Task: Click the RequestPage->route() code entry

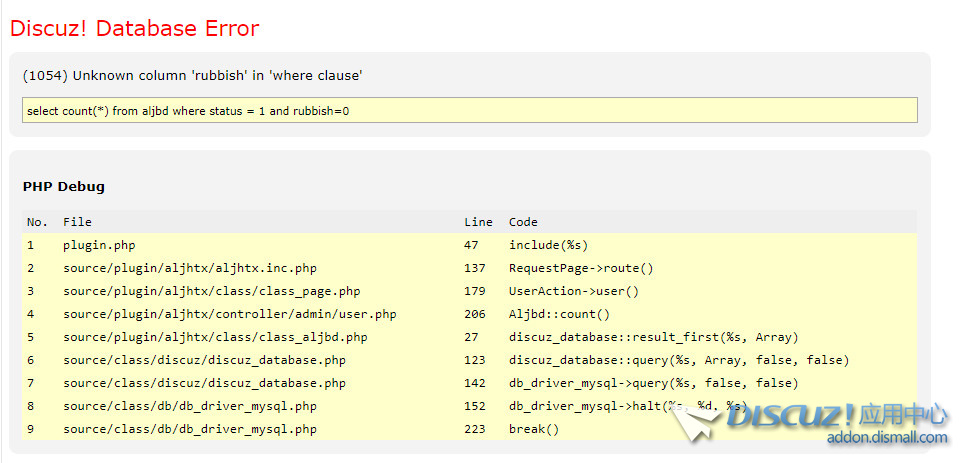Action: point(580,268)
